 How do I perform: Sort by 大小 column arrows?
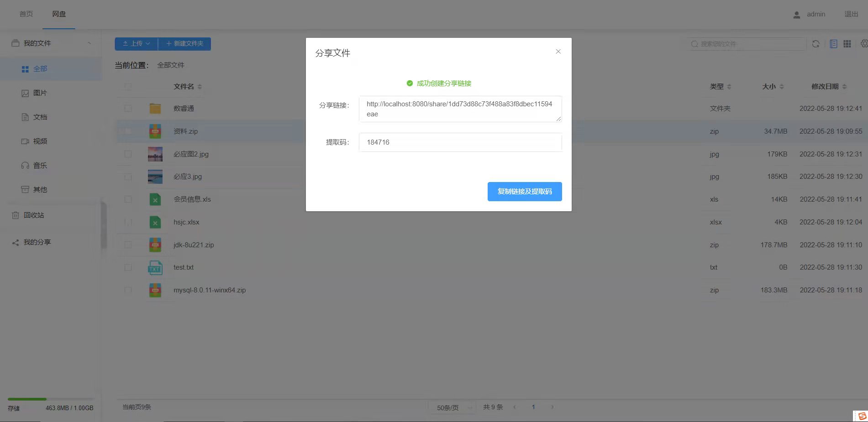pos(781,87)
